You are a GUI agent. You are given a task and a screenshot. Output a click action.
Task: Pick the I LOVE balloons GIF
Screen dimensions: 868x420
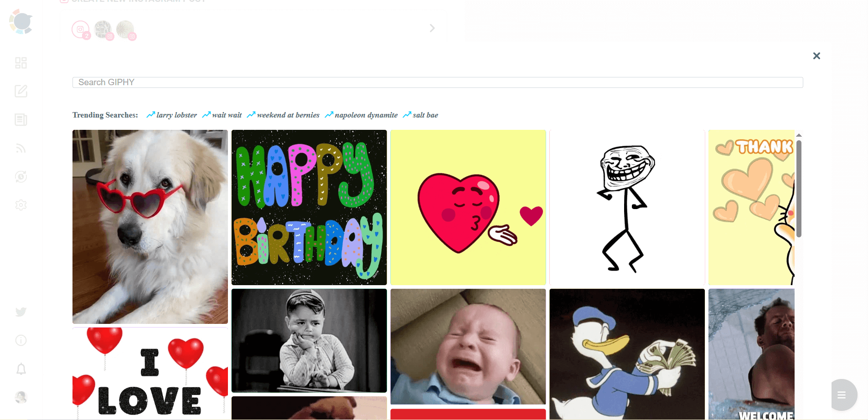pos(150,373)
